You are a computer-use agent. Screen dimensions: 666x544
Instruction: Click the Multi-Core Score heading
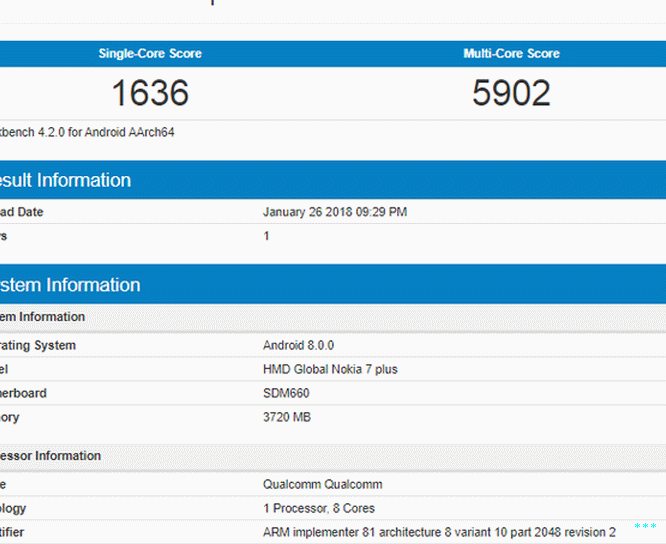coord(511,54)
